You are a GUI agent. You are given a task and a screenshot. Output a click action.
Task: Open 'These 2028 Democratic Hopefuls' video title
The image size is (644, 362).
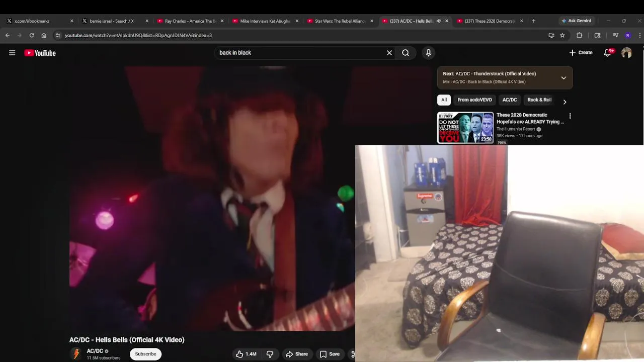click(x=530, y=118)
